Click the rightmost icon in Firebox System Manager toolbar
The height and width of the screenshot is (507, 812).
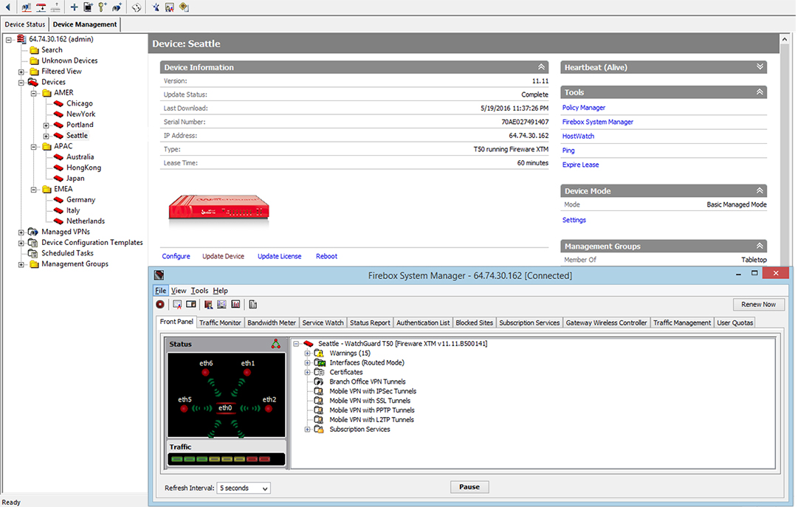(253, 304)
